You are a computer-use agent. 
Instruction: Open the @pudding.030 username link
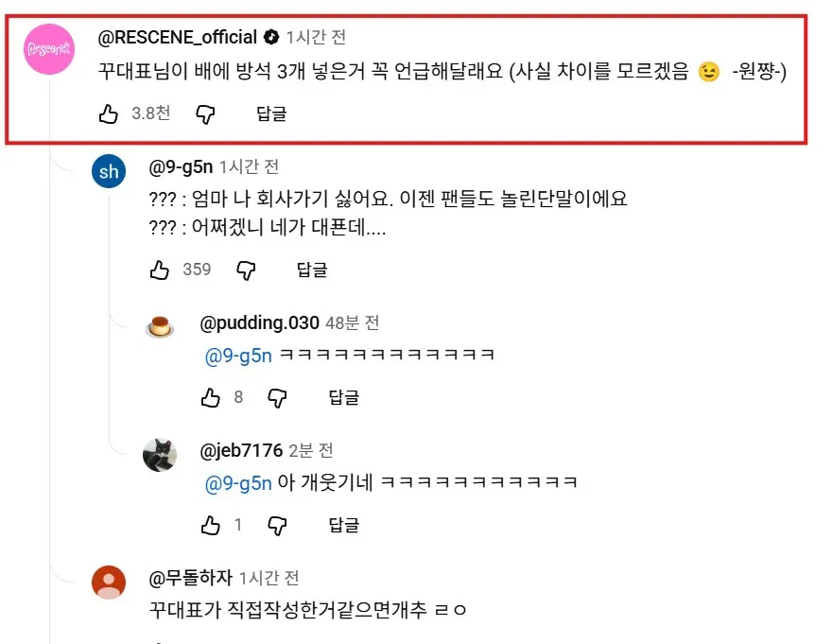tap(259, 322)
